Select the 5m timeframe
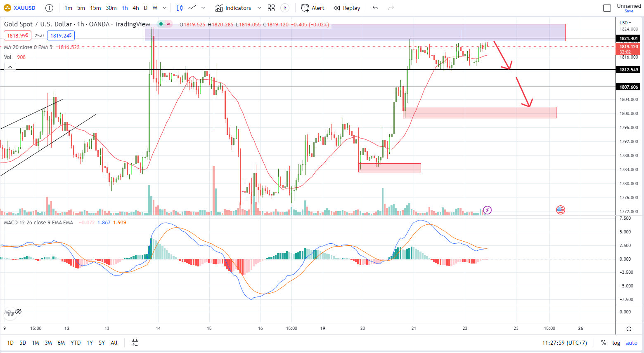This screenshot has width=644, height=353. click(x=81, y=8)
